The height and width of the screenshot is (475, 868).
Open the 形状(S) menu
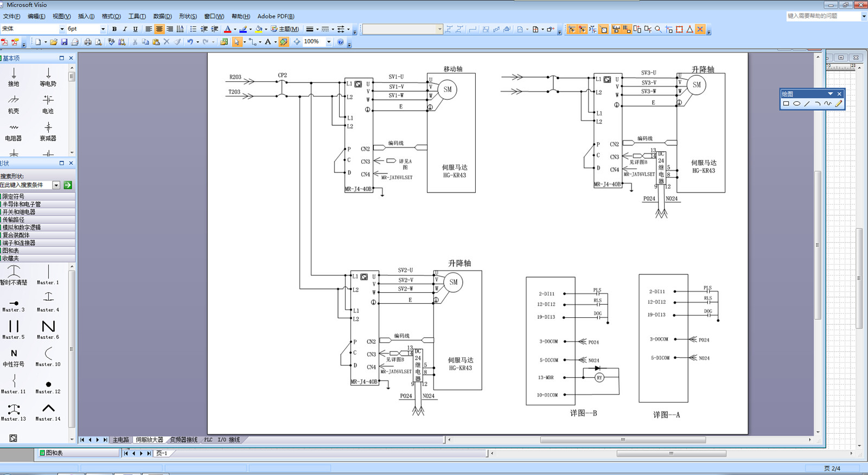(188, 16)
